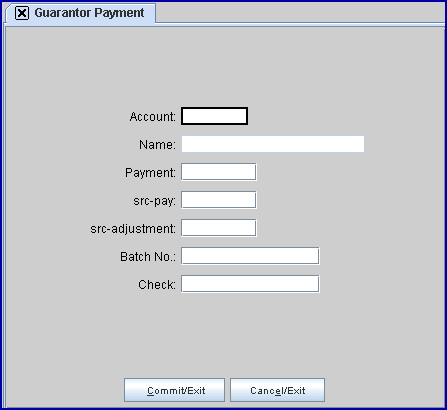Click into the Name text field
The width and height of the screenshot is (447, 410).
pos(273,144)
